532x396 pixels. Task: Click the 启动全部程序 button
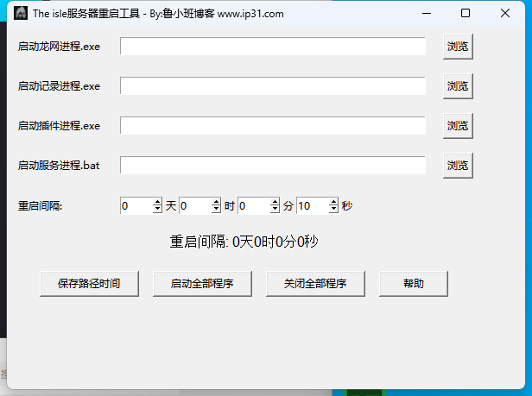[x=202, y=284]
